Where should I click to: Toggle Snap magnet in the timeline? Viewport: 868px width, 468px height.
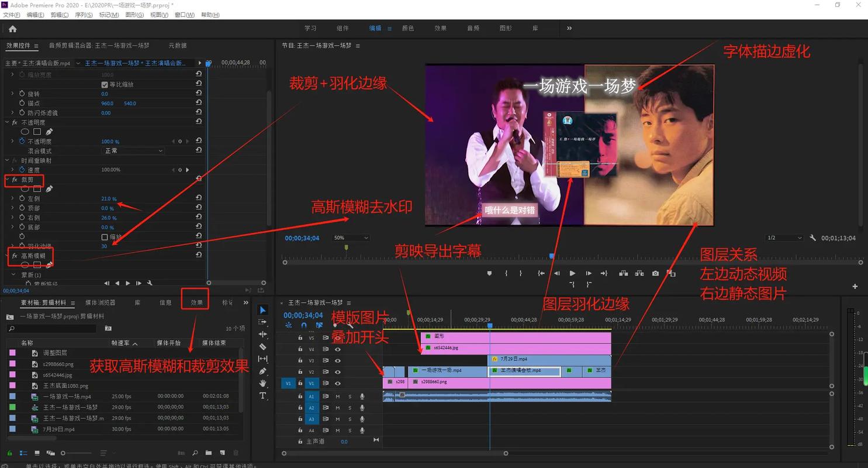[304, 325]
